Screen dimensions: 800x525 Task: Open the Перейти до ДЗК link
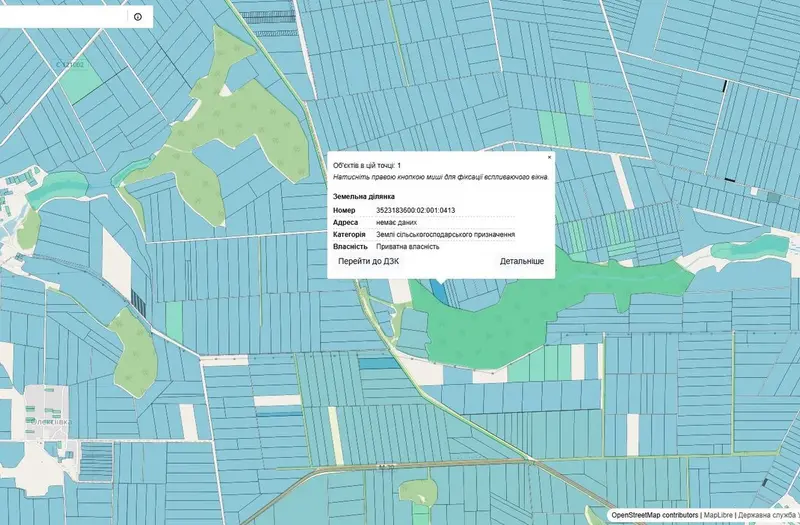pyautogui.click(x=368, y=261)
